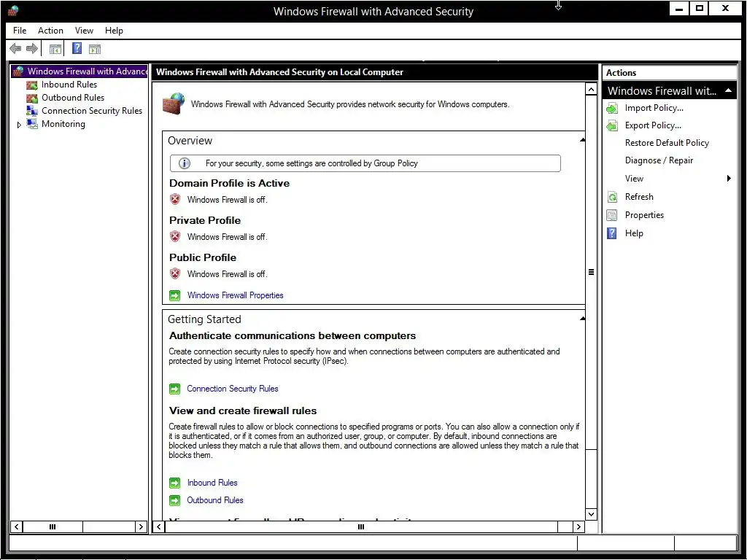
Task: Select Connection Security Rules in the console tree
Action: coord(92,111)
